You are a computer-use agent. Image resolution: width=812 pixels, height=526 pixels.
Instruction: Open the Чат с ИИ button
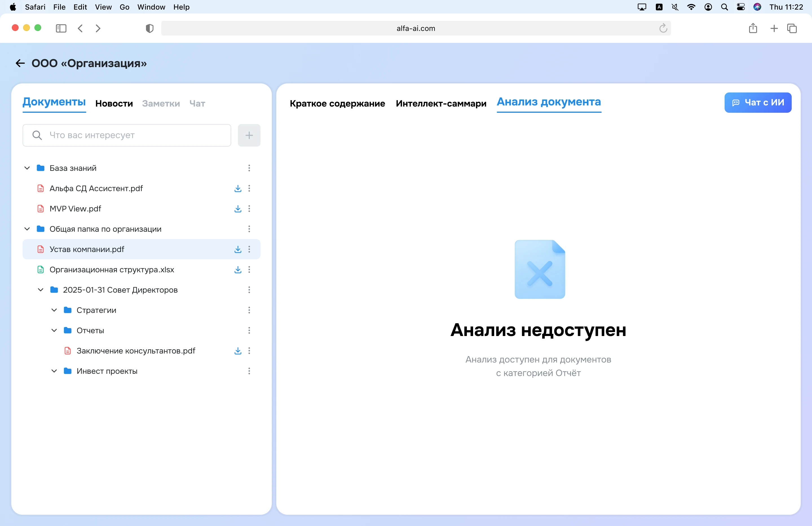tap(758, 103)
